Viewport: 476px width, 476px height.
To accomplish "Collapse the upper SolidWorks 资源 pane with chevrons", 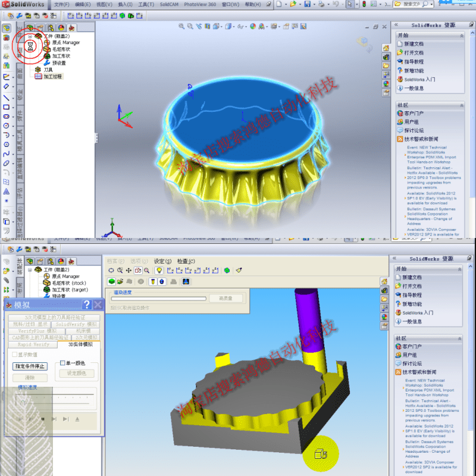I will [396, 25].
